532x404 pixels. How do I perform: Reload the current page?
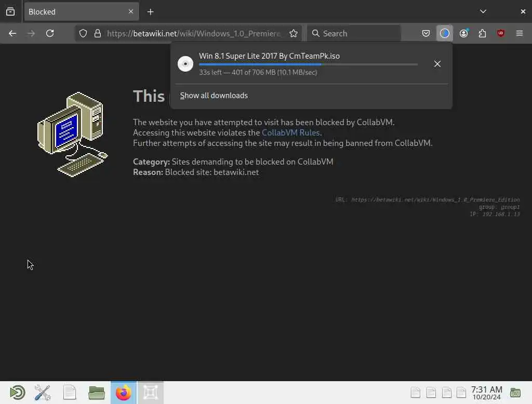pos(50,33)
